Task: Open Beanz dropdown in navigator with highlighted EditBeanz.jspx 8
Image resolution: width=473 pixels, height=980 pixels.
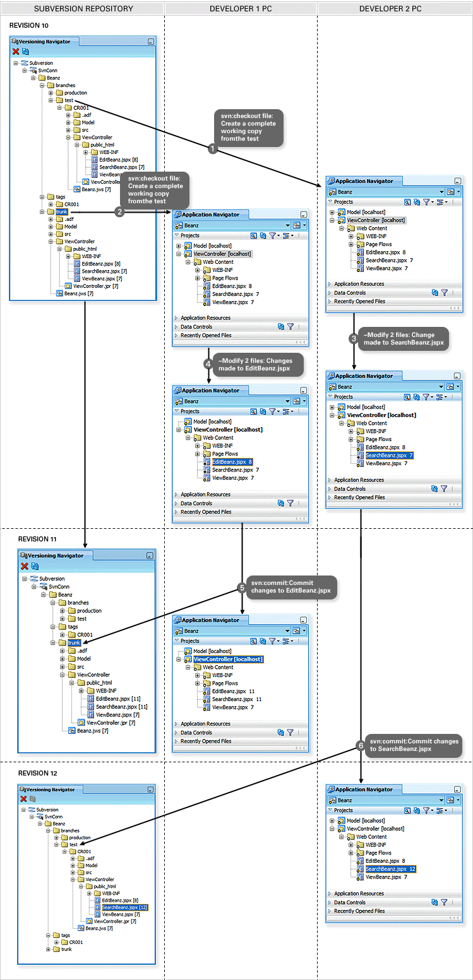Action: click(x=288, y=401)
